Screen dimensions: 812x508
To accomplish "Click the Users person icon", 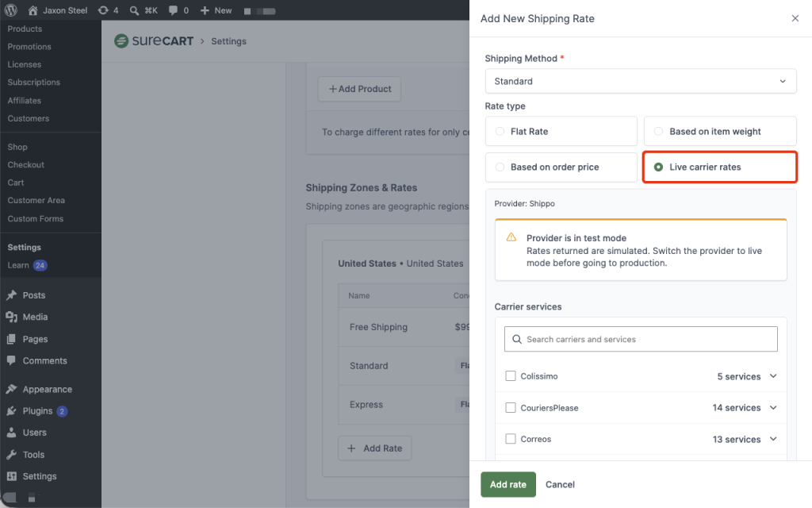I will click(x=11, y=433).
